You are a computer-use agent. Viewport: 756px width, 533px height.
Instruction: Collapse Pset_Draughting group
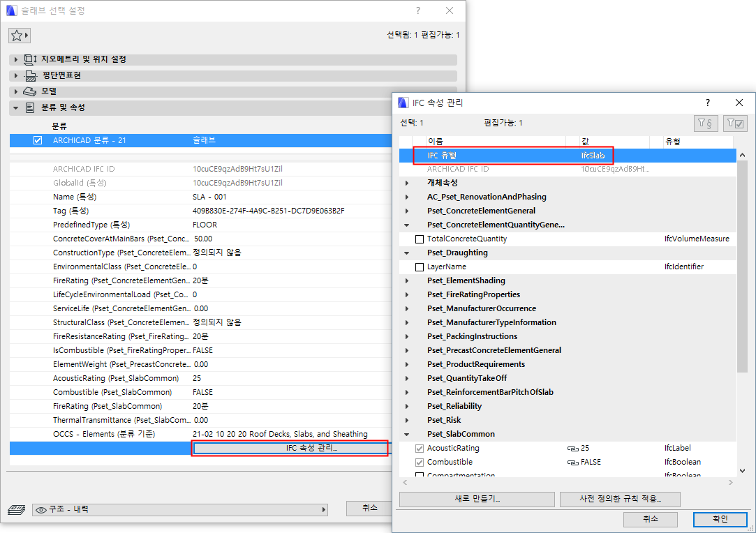(x=407, y=253)
